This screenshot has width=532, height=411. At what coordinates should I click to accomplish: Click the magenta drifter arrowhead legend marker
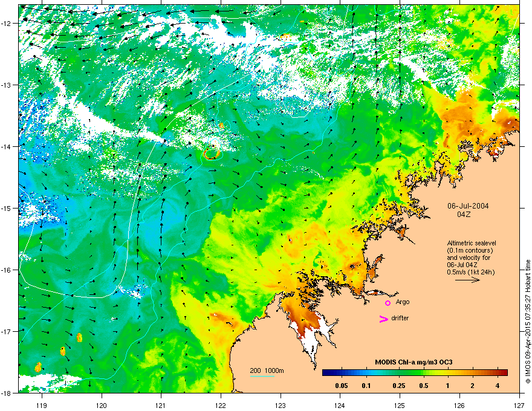pos(383,319)
